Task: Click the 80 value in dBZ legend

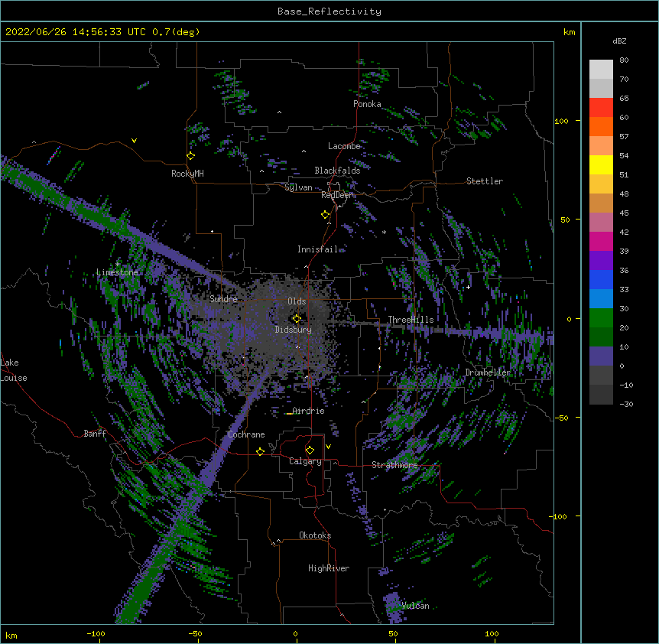Action: click(x=624, y=60)
